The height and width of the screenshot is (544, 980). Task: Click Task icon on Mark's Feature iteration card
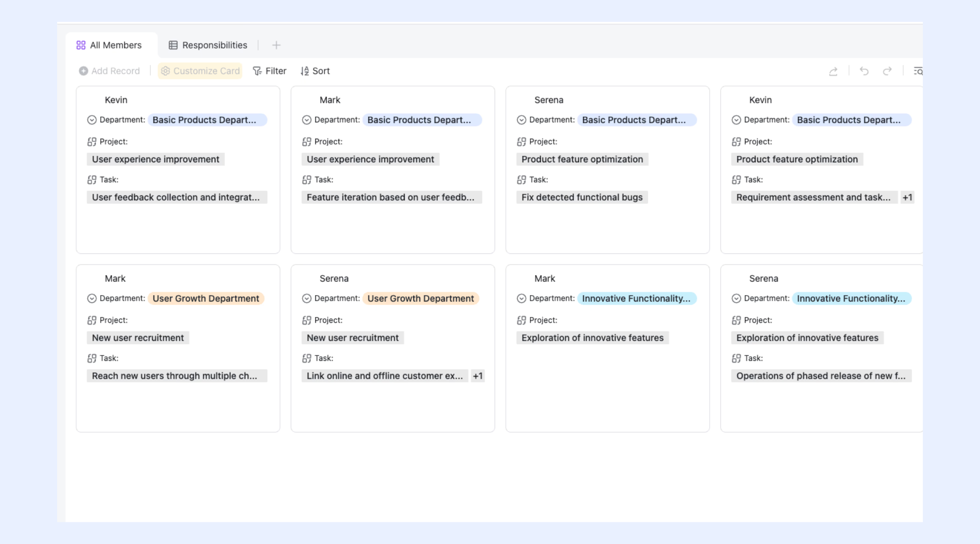tap(307, 180)
